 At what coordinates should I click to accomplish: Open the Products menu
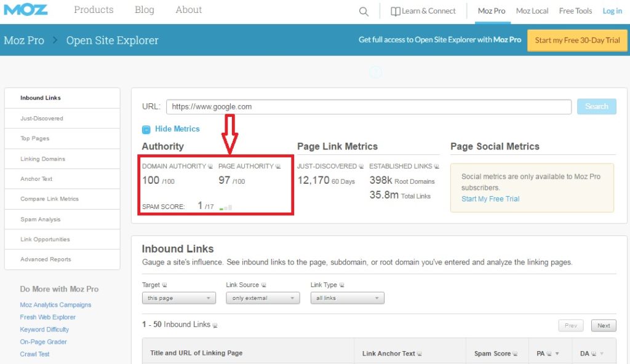94,10
